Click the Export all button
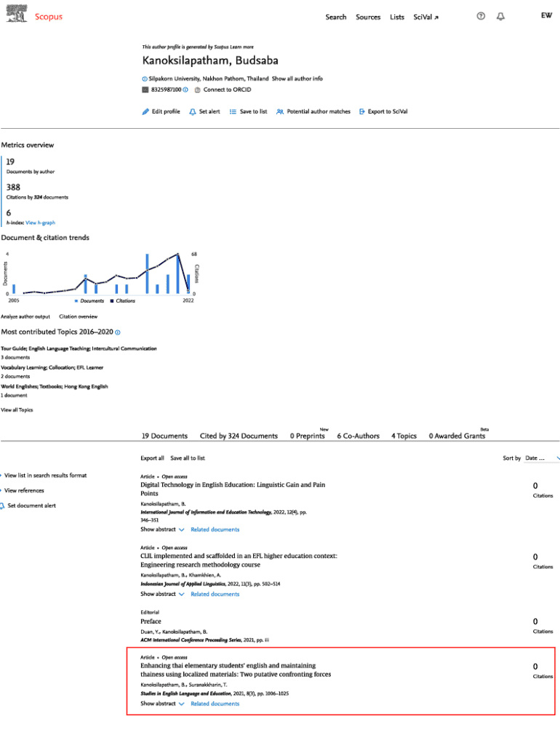Image resolution: width=560 pixels, height=745 pixels. (x=152, y=458)
